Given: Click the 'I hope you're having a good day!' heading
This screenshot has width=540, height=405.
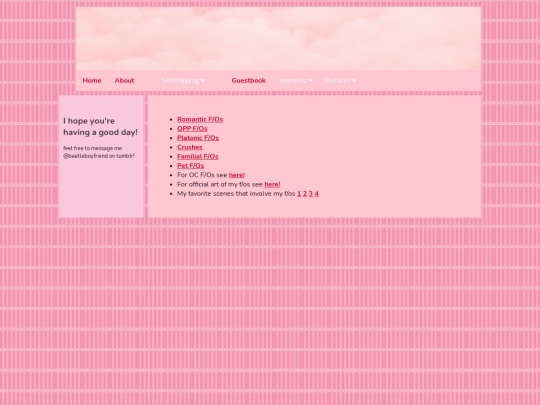Looking at the screenshot, I should 100,126.
